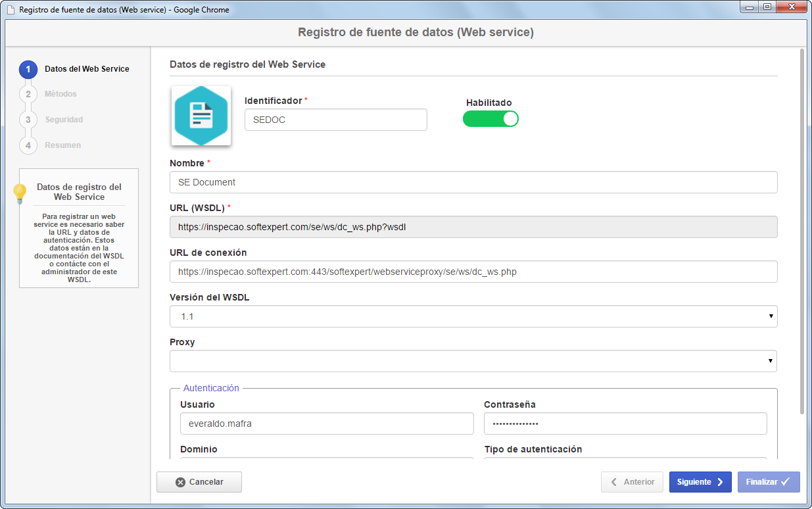The height and width of the screenshot is (509, 812).
Task: Click the Dominio label
Action: [199, 449]
